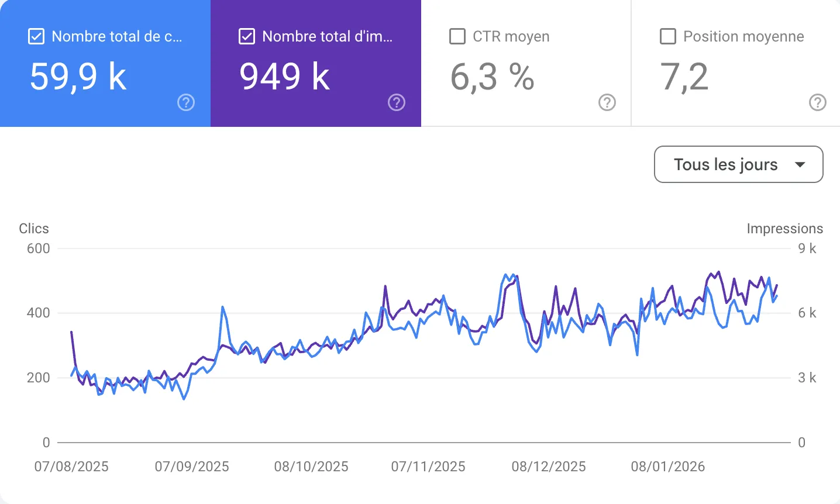Image resolution: width=840 pixels, height=504 pixels.
Task: Click the 6,3 % CTR value
Action: pos(493,77)
